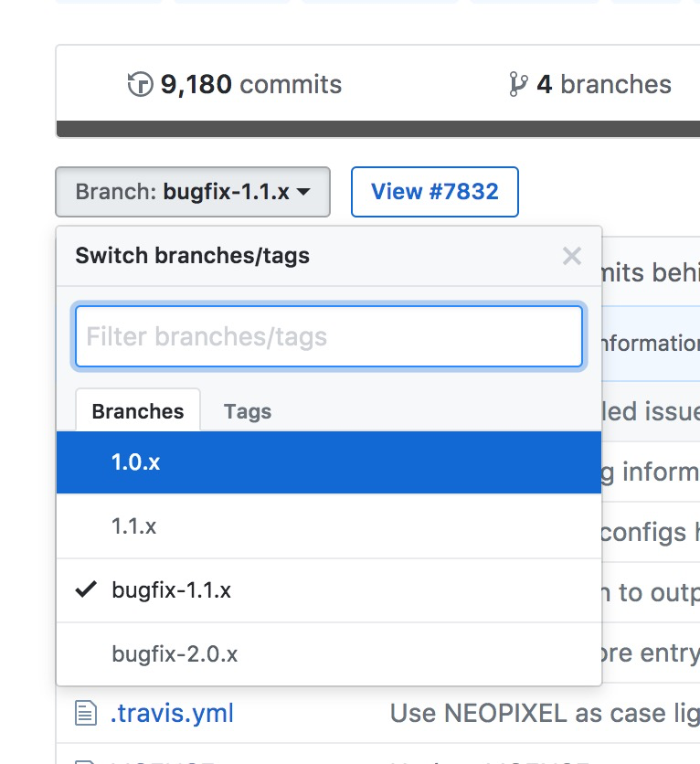Select the bugfix-1.1.x branch entry
The height and width of the screenshot is (764, 700).
329,590
